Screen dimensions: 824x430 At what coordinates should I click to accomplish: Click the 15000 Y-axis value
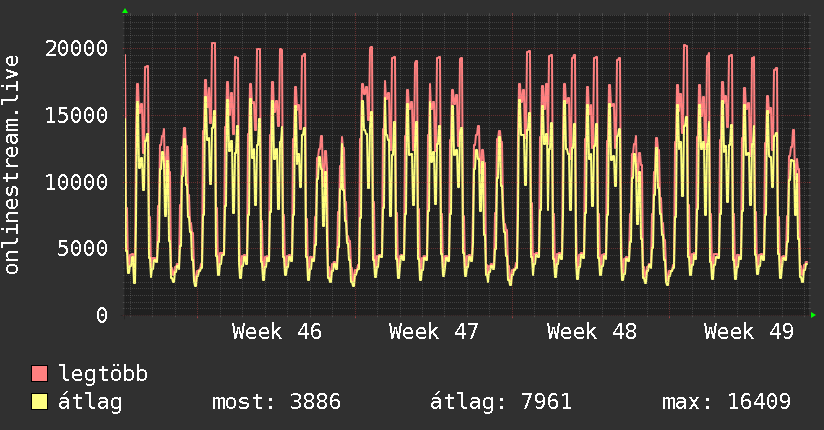(x=78, y=115)
